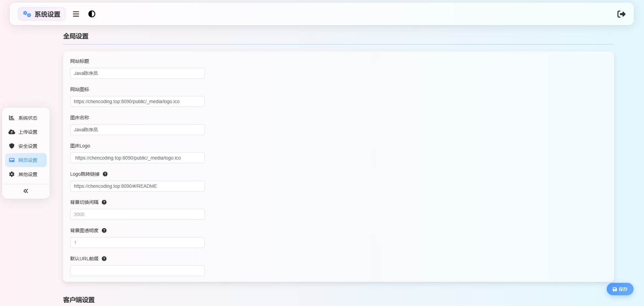Click the 图床名称 input field
Image resolution: width=644 pixels, height=306 pixels.
[137, 130]
